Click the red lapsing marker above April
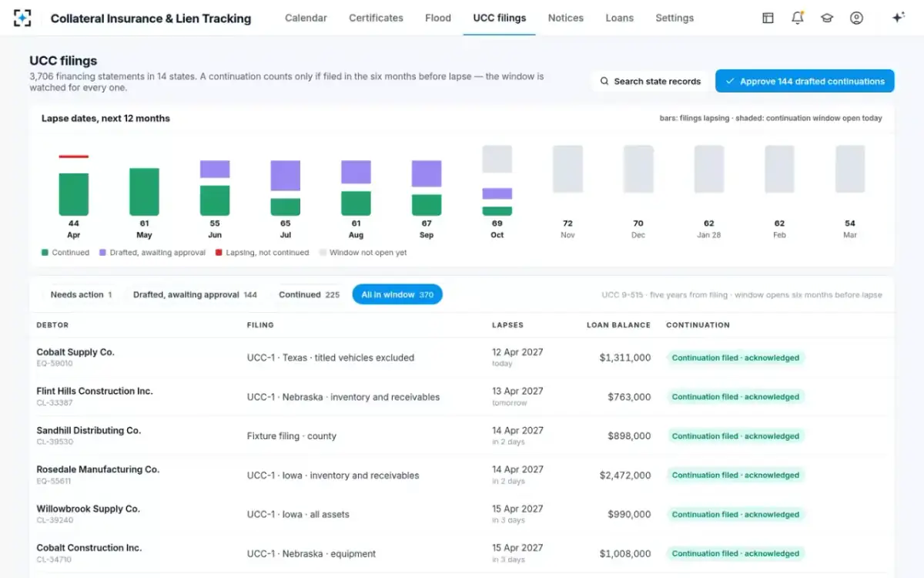 pyautogui.click(x=74, y=156)
